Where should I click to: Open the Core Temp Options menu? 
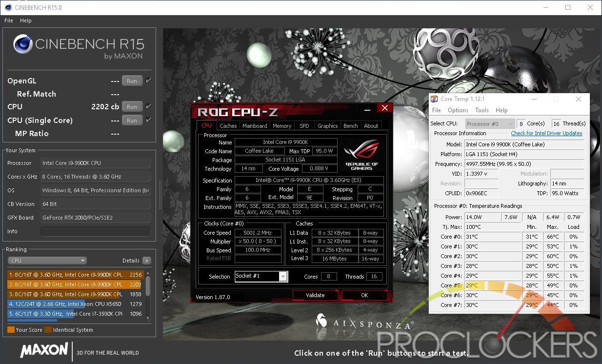[x=458, y=110]
